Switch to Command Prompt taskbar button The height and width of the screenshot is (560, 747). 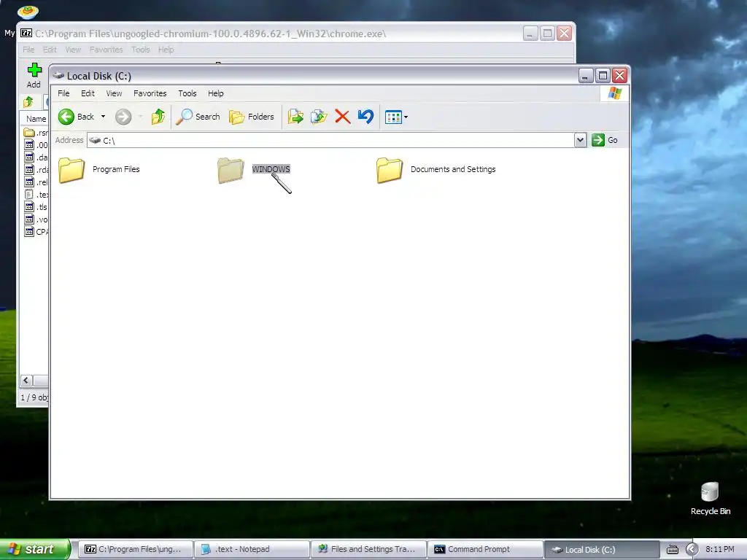pyautogui.click(x=485, y=549)
